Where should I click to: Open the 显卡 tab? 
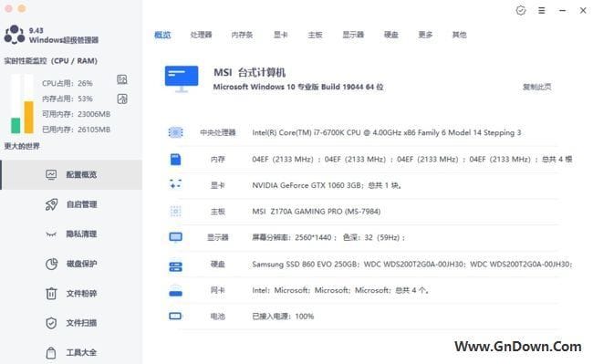[281, 35]
